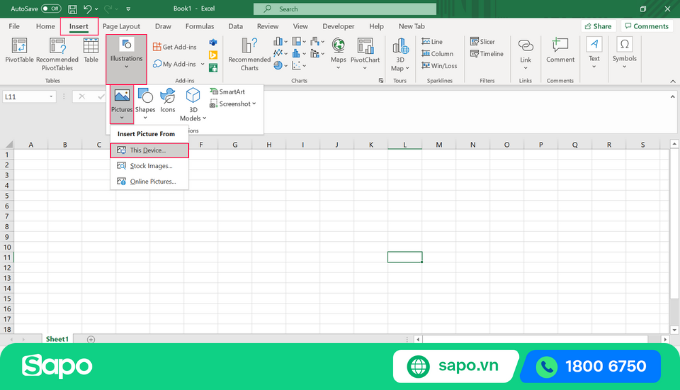Open the Draw tab
Image resolution: width=680 pixels, height=390 pixels.
coord(163,26)
